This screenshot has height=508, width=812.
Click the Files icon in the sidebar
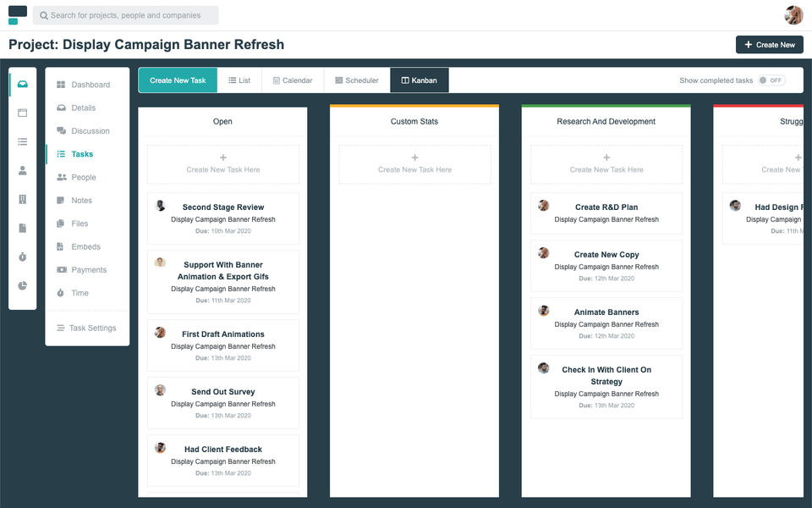click(x=61, y=224)
